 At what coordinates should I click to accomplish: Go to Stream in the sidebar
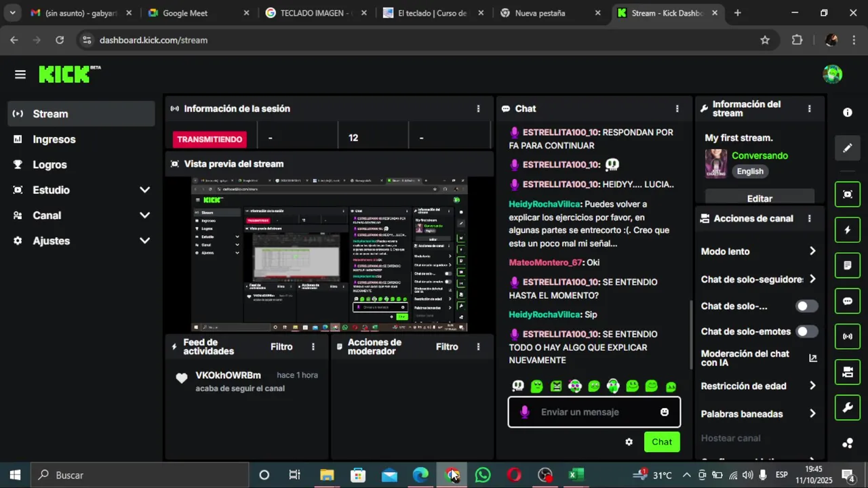[81, 114]
